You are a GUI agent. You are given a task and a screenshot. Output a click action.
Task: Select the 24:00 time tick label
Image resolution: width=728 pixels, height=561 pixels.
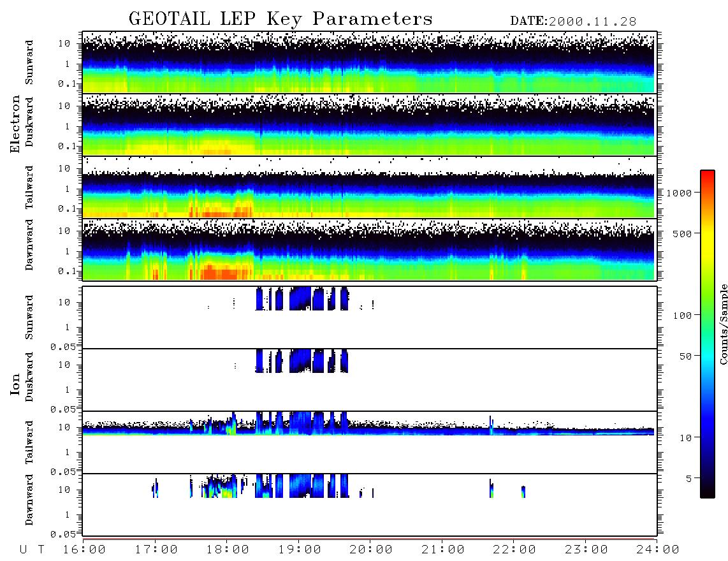point(657,550)
